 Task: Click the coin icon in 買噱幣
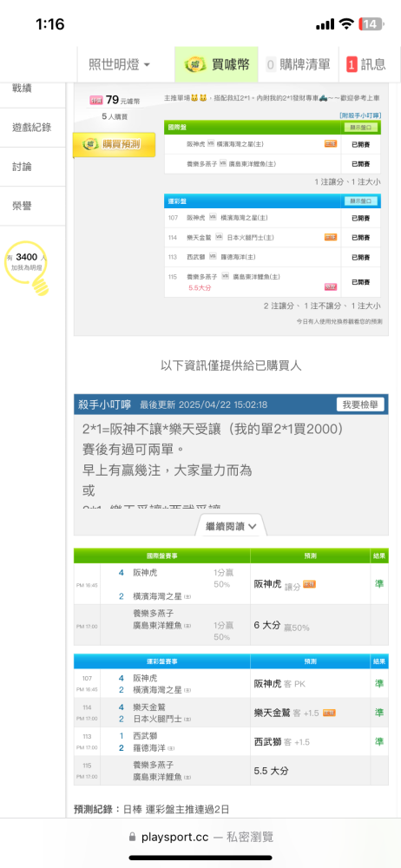click(195, 64)
